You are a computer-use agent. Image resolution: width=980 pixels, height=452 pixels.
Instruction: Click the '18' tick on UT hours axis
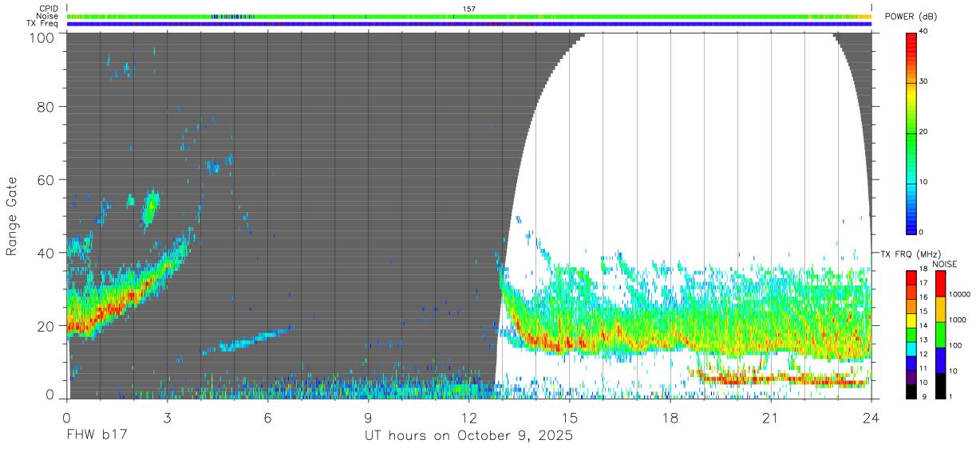[x=670, y=418]
